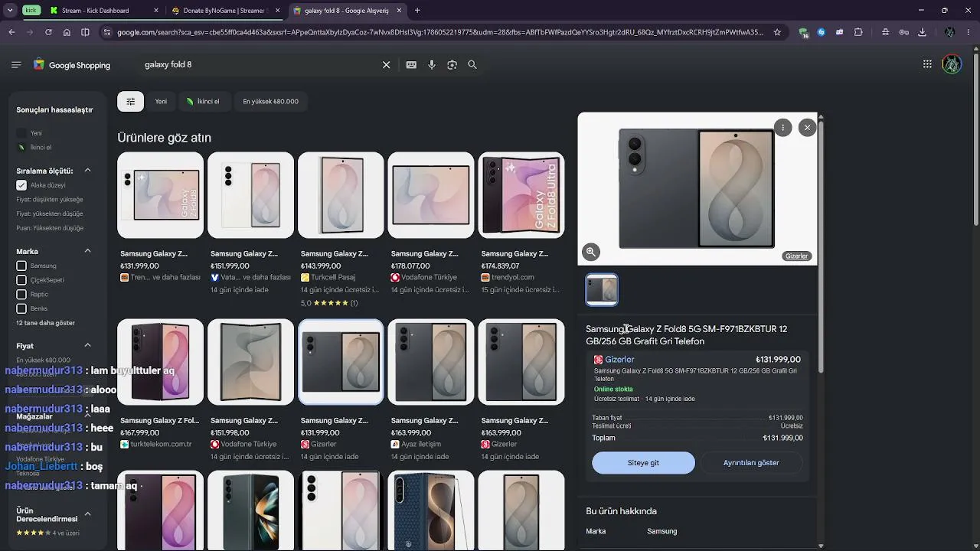The image size is (980, 551).
Task: Go to the browser home page
Action: point(67,32)
